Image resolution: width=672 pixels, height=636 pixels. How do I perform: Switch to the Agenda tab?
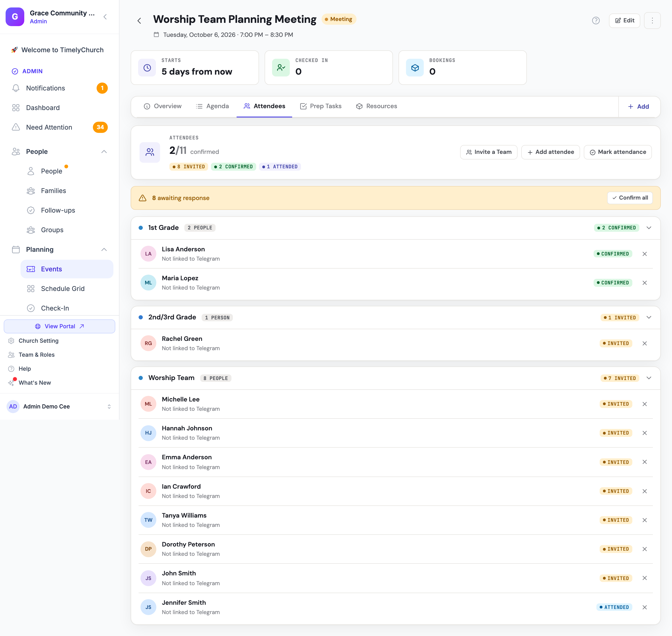point(212,106)
